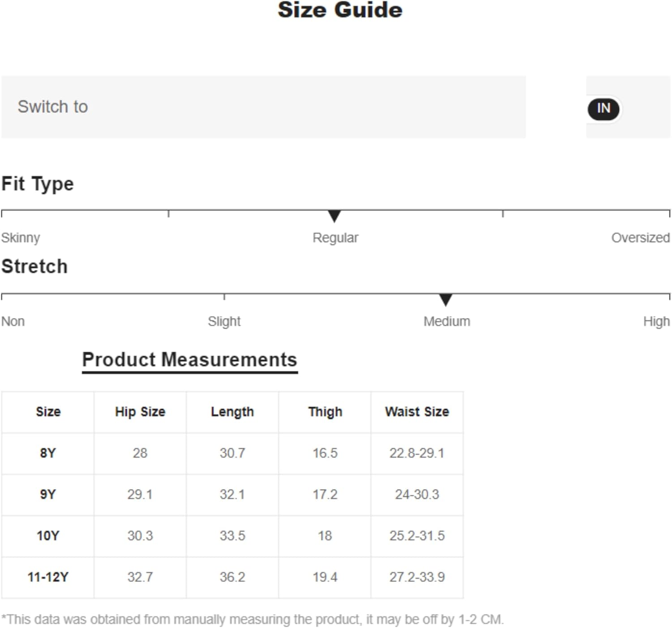Select the 8Y size row

tap(232, 453)
